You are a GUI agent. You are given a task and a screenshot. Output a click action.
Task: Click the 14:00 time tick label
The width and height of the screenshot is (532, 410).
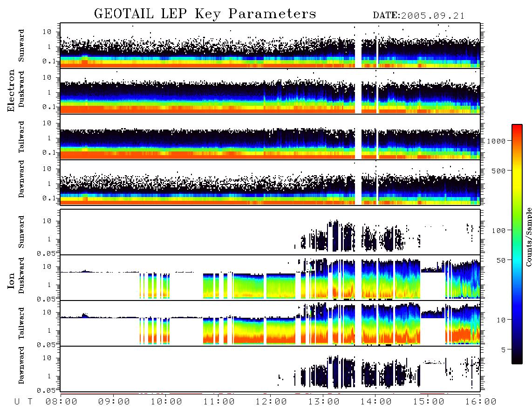click(x=376, y=402)
